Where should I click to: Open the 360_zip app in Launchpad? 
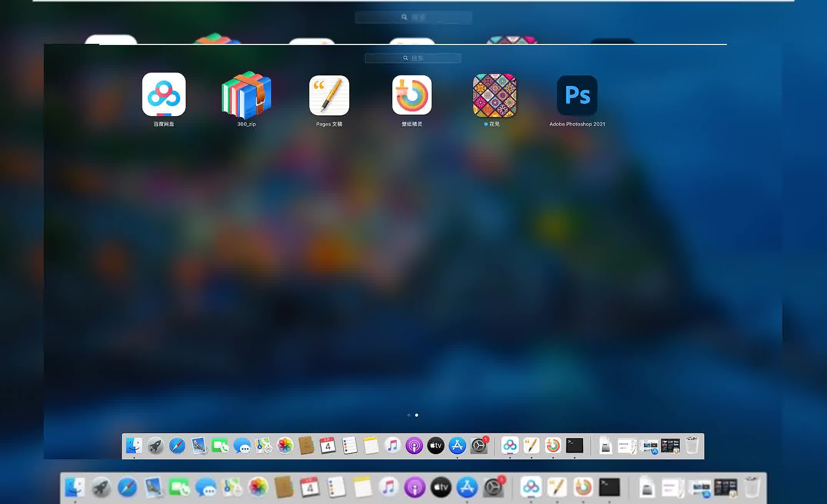pos(247,95)
